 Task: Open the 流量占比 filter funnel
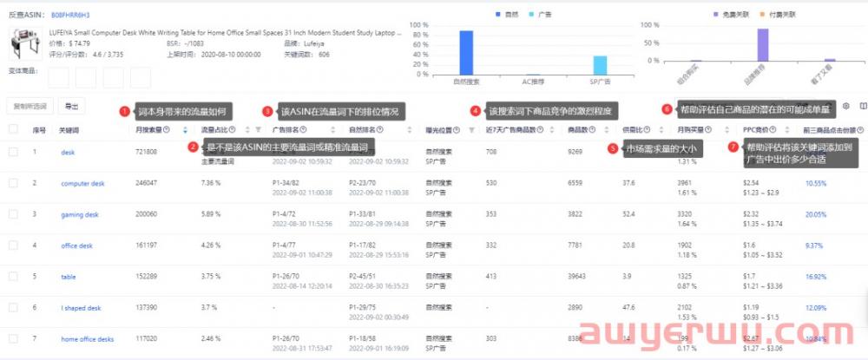pos(259,130)
